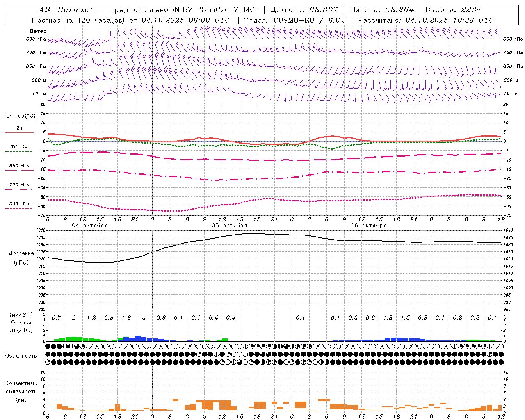Click the '2м' temperature legend entry
525x420 pixels.
(x=19, y=128)
